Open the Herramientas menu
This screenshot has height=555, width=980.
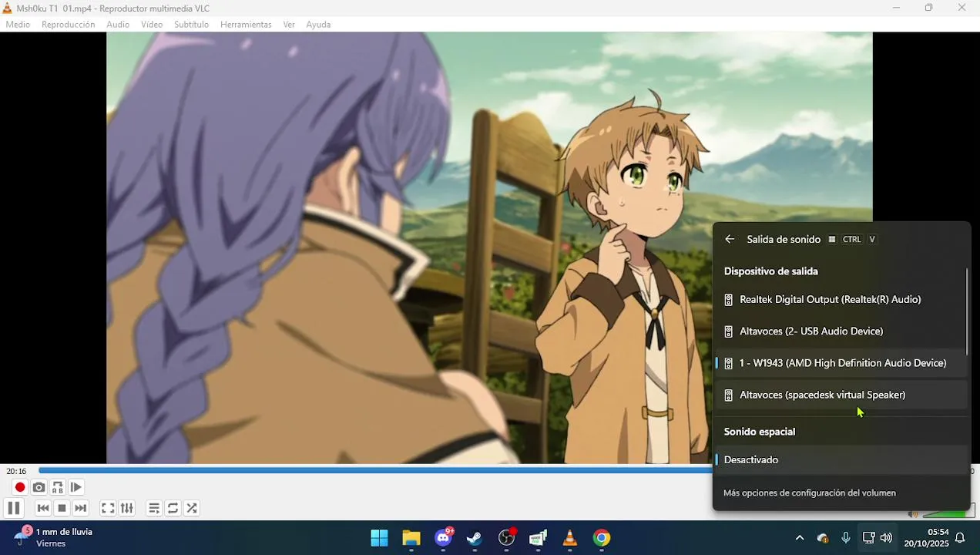(x=246, y=25)
